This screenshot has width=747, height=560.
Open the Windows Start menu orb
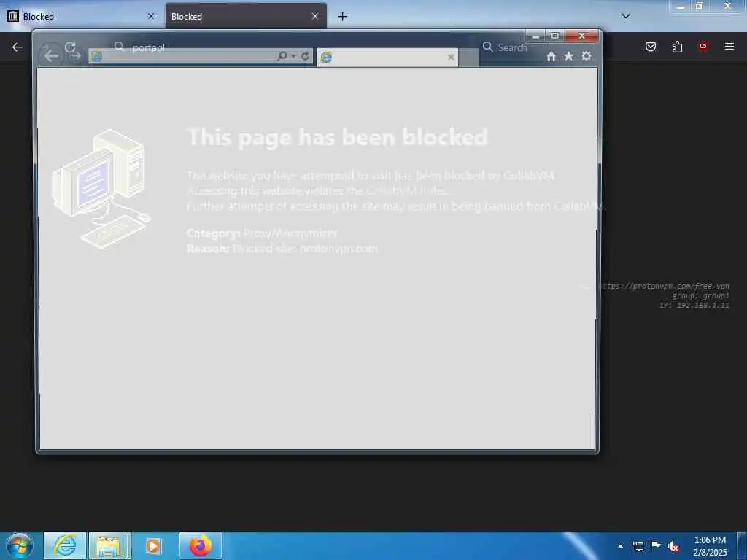20,546
